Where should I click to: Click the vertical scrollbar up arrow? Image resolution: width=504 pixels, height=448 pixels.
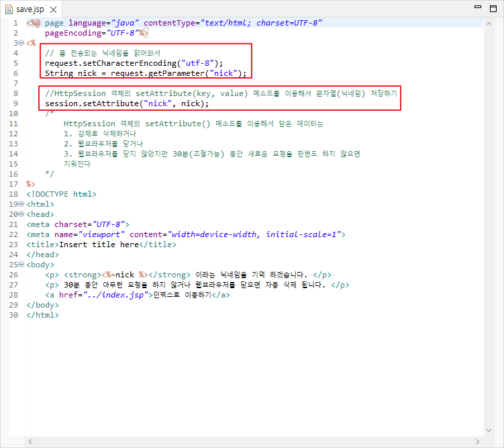pos(489,24)
